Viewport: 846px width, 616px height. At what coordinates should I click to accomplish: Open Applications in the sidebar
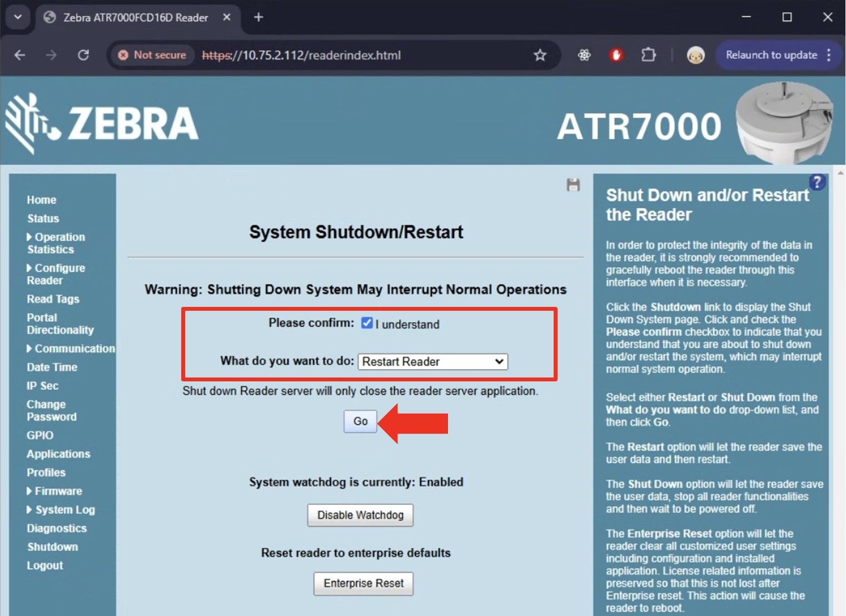(x=58, y=454)
